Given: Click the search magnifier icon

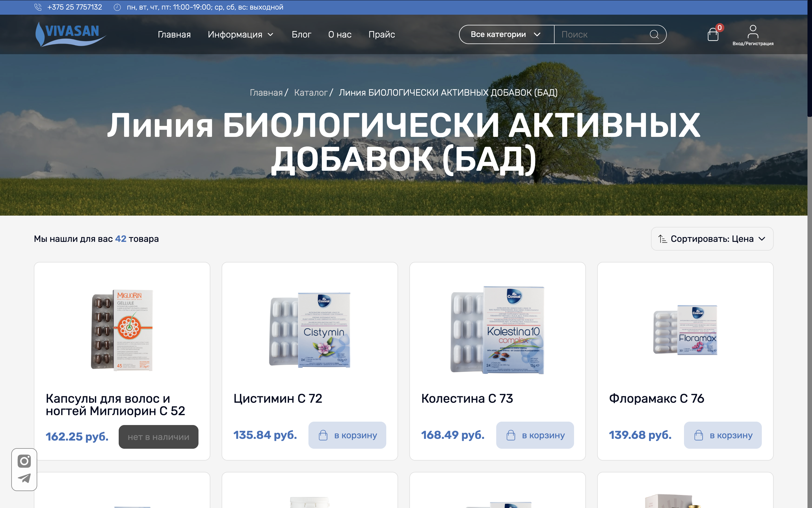Looking at the screenshot, I should [x=654, y=34].
